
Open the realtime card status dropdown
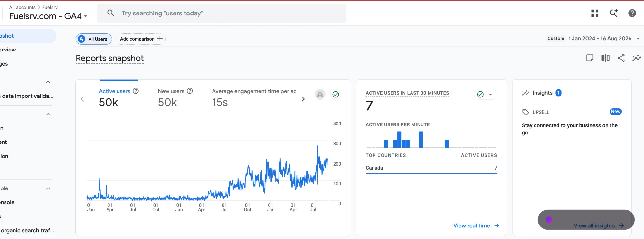click(485, 94)
